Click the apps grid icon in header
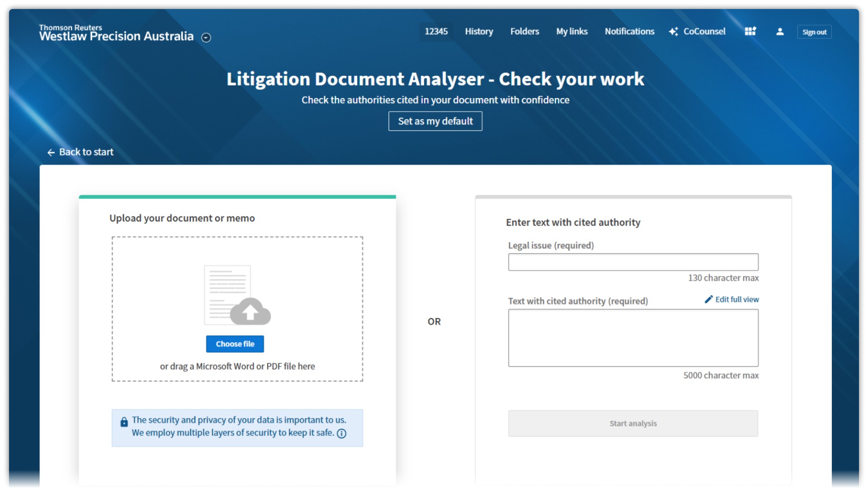The image size is (868, 488). (750, 31)
